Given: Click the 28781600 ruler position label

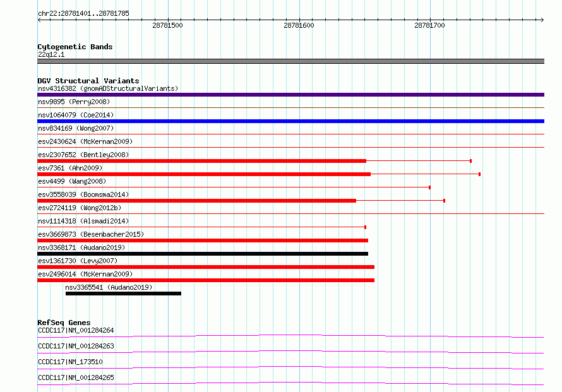Looking at the screenshot, I should click(x=299, y=25).
